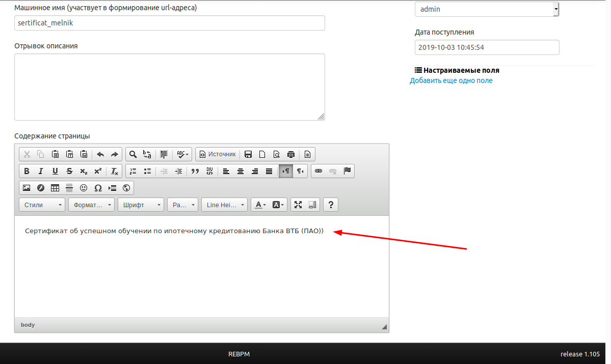The image size is (611, 364).
Task: Insert an image
Action: coord(26,188)
